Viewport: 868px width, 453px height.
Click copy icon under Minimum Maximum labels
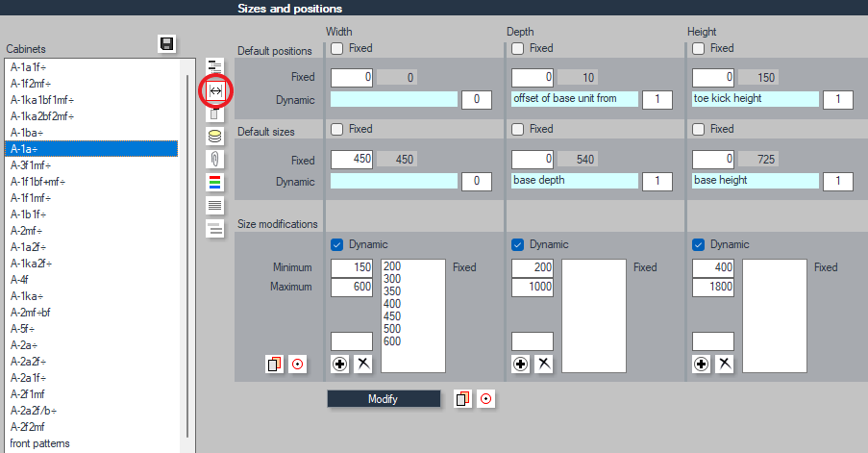pos(275,364)
